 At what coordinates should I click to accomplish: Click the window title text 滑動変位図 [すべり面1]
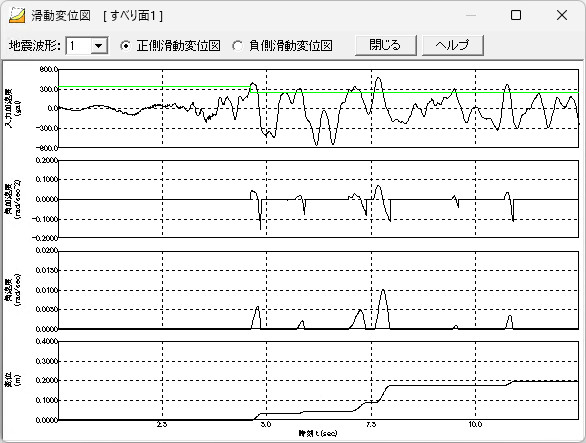pos(97,16)
